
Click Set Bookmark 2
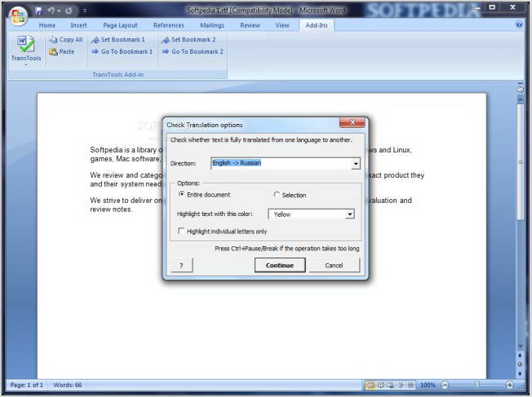click(x=188, y=40)
